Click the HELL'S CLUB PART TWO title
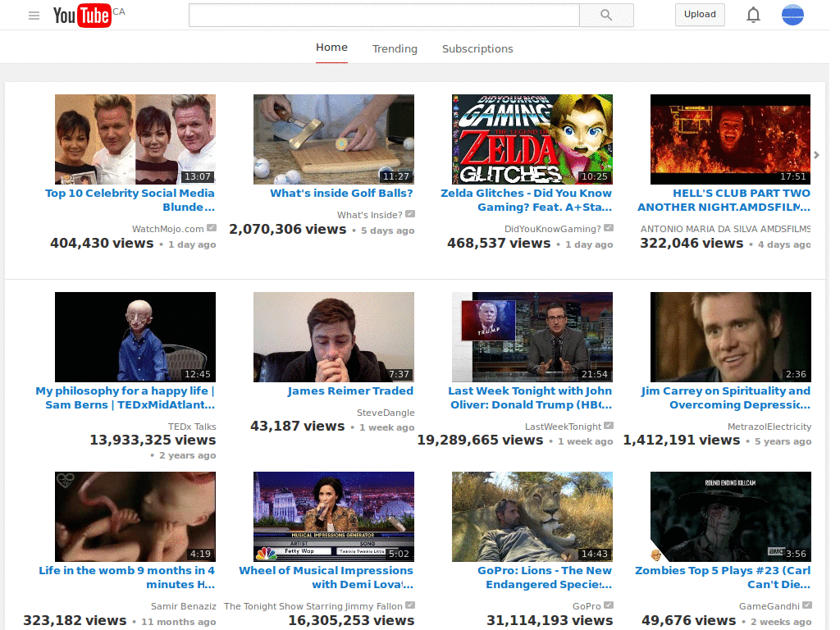Viewport: 840px width, 630px height. (x=724, y=200)
